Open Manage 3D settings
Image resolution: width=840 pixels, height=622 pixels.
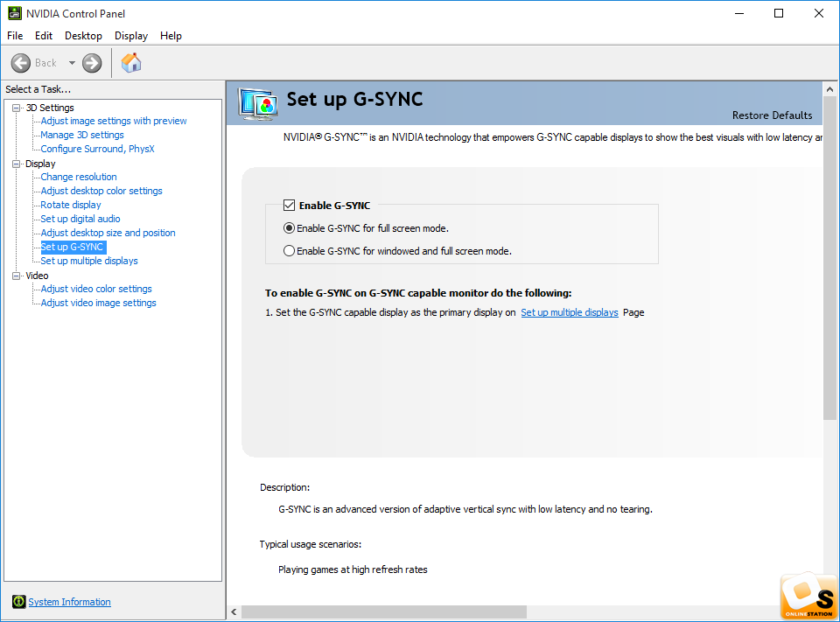point(82,135)
